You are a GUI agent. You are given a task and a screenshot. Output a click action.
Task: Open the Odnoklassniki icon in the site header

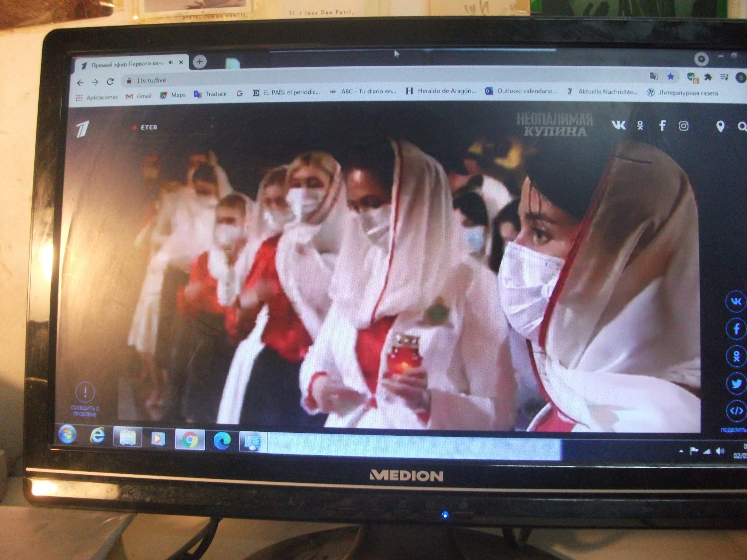click(x=640, y=125)
